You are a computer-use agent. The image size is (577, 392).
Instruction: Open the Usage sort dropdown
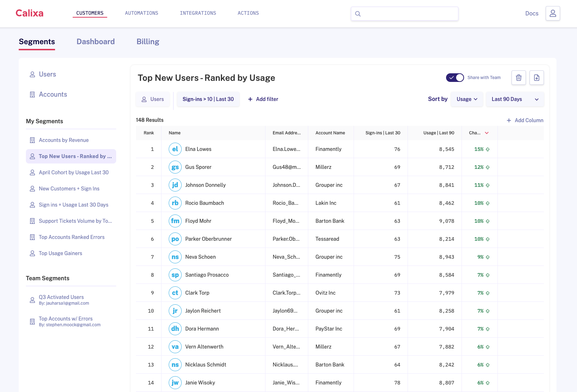467,99
